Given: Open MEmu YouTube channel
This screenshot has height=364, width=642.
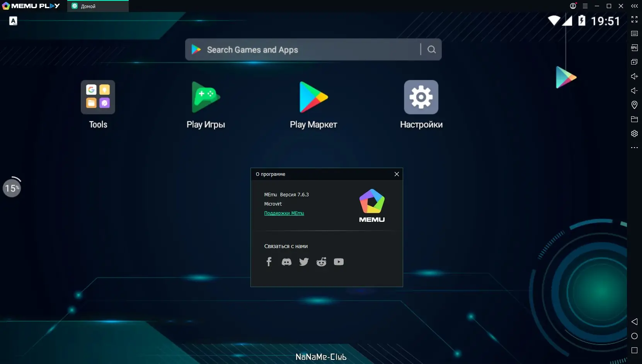Looking at the screenshot, I should click(x=339, y=262).
